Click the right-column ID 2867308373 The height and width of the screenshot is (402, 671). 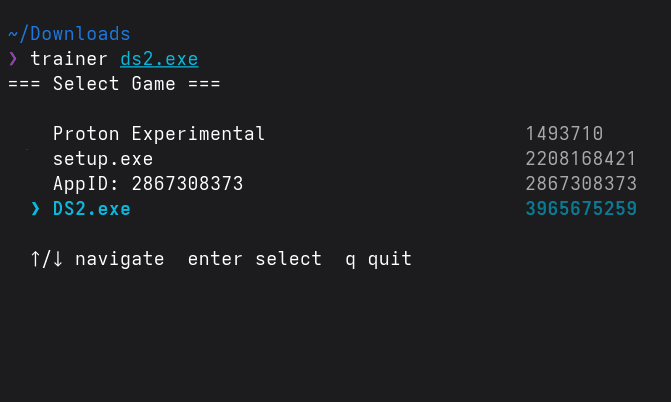pyautogui.click(x=581, y=184)
